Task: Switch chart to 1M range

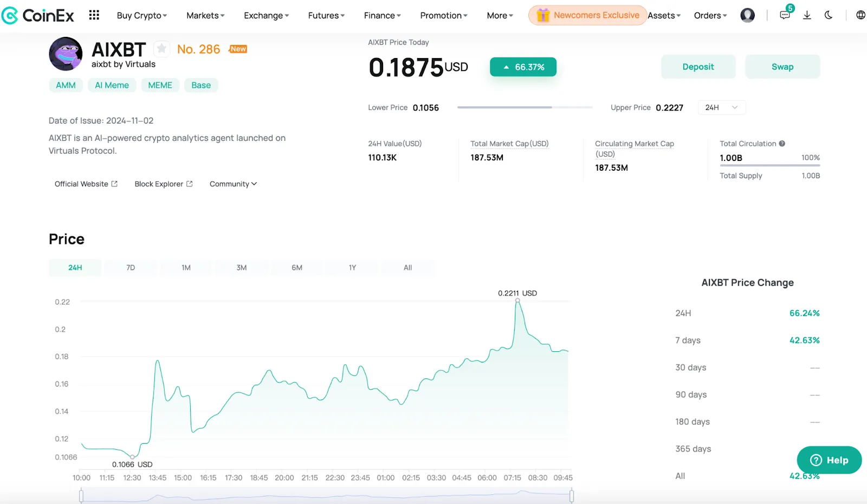Action: tap(186, 268)
